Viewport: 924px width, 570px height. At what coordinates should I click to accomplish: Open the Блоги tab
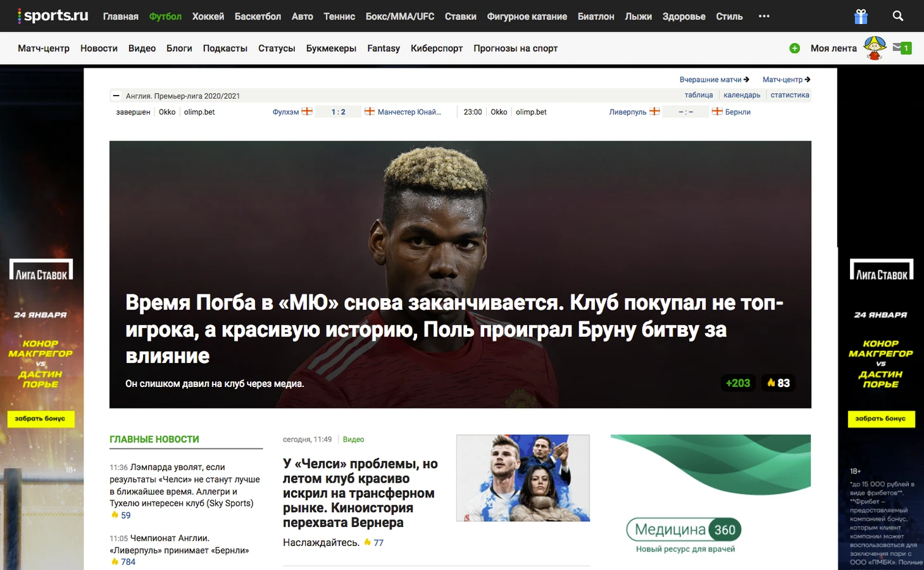(179, 48)
